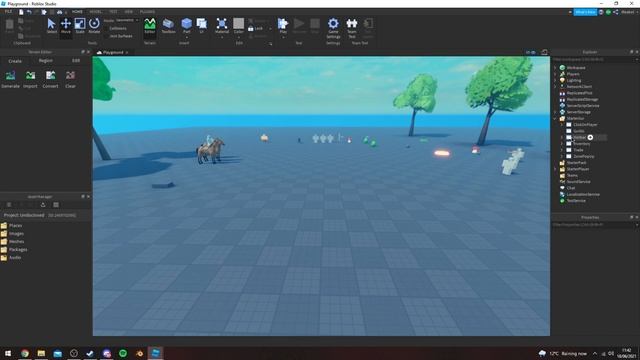Screen dimensions: 640x360
Task: Select the Edit tab in Terrain Editor
Action: (x=76, y=60)
